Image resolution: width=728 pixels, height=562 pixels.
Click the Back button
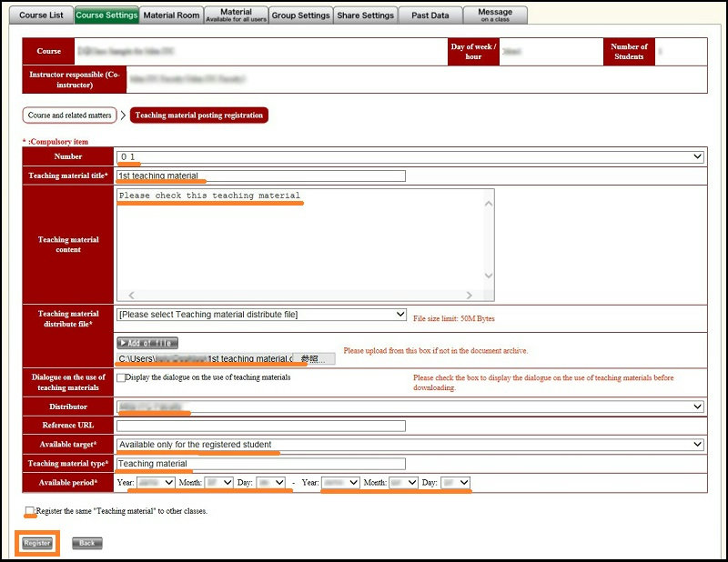86,543
